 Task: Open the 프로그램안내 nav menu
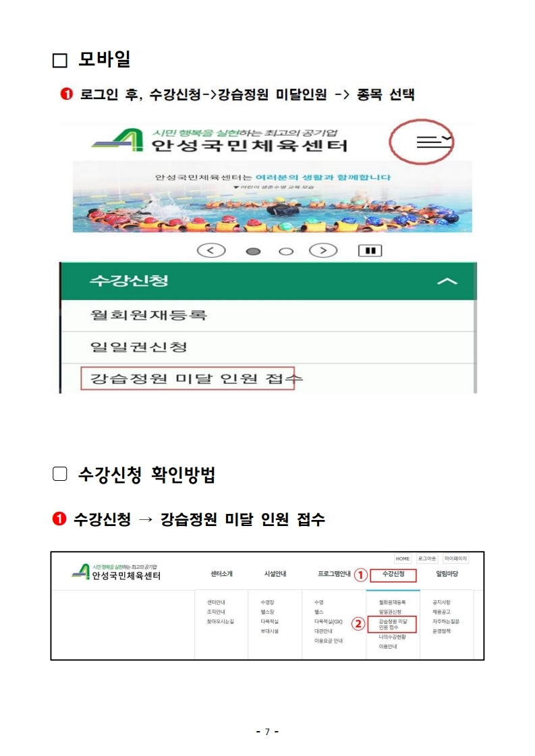click(334, 574)
